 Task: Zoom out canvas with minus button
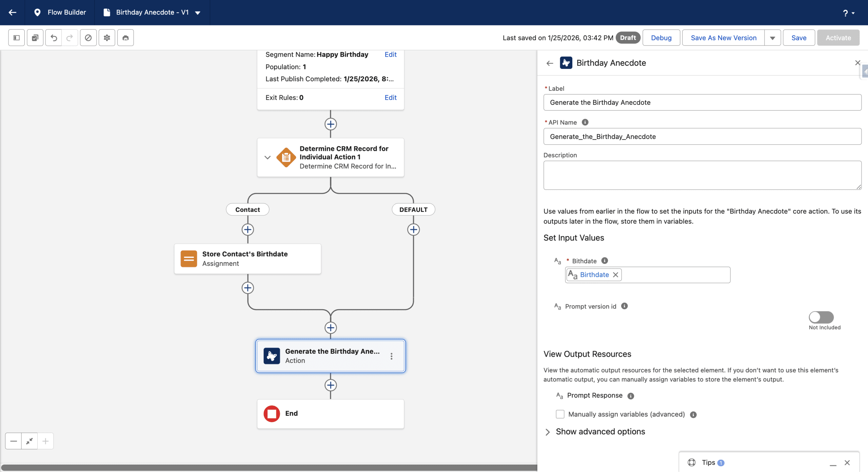click(14, 441)
